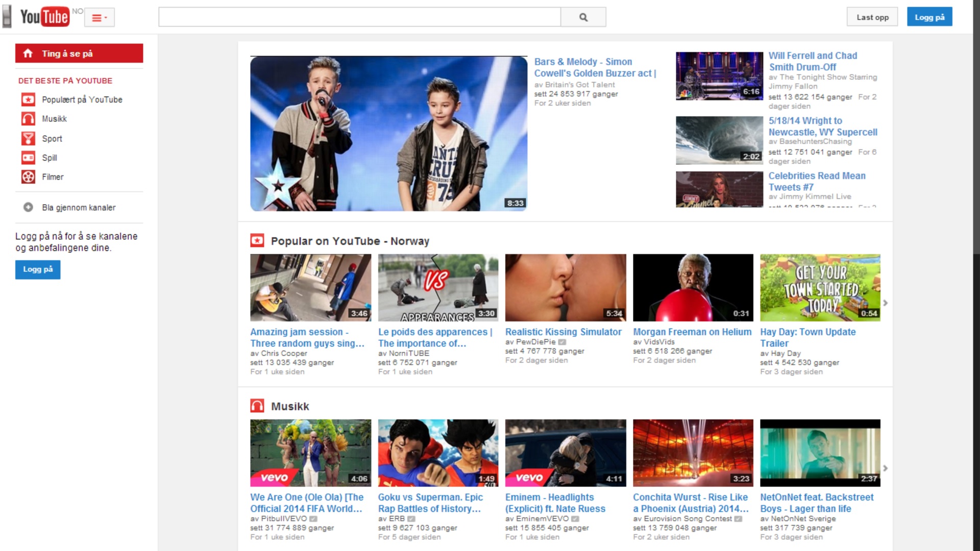Open Le poids des apparences thumbnail
This screenshot has height=551, width=980.
point(438,287)
